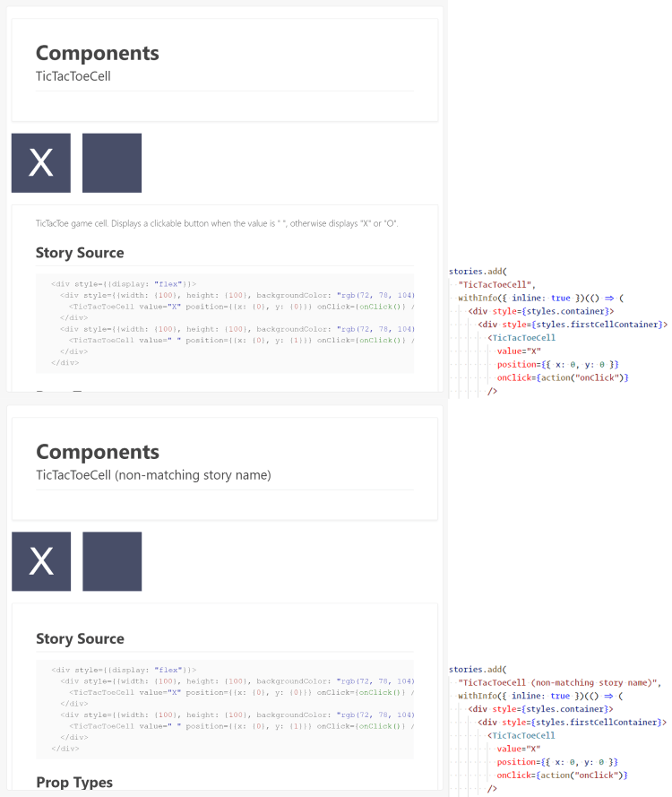Click the X cell in the first story preview
The image size is (672, 797).
tap(40, 162)
